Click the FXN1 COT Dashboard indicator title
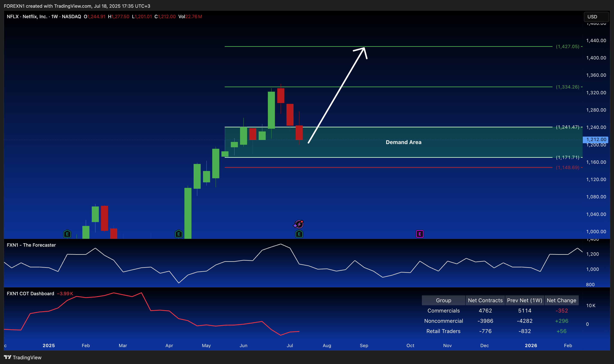This screenshot has width=614, height=364. pyautogui.click(x=30, y=294)
